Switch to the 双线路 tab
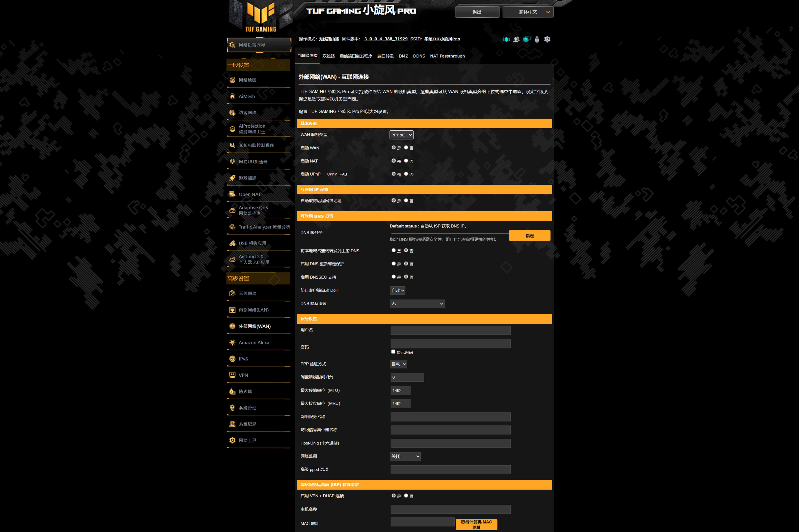Screen dimensions: 799x532 (328, 56)
